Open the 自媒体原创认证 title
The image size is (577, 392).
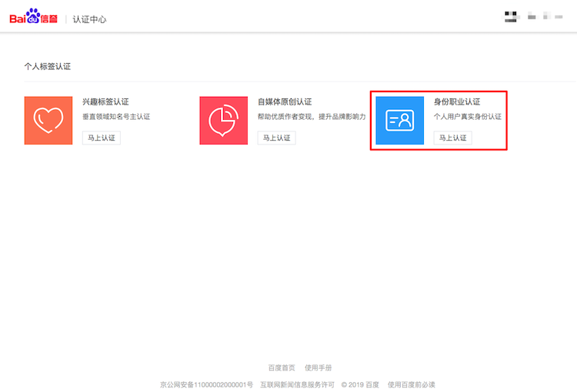pos(285,101)
